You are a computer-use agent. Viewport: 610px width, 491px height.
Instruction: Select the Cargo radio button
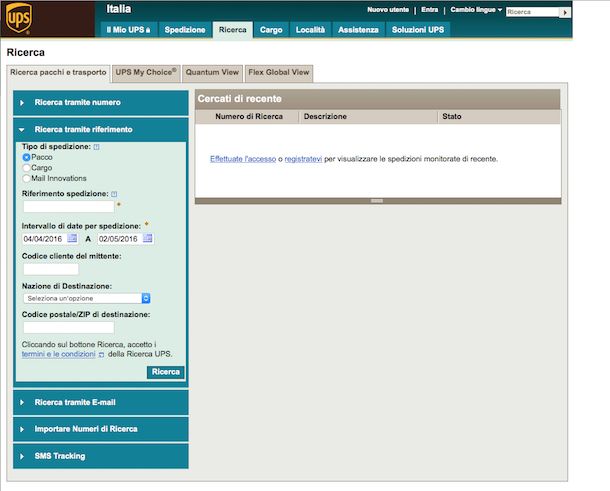(26, 168)
